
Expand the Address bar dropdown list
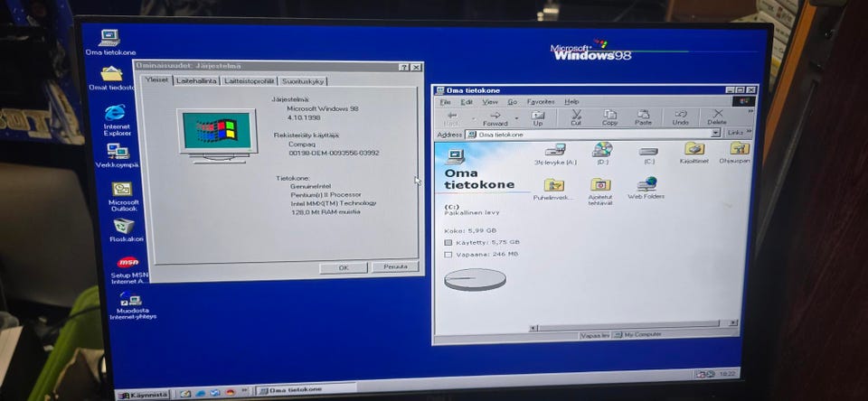(716, 134)
